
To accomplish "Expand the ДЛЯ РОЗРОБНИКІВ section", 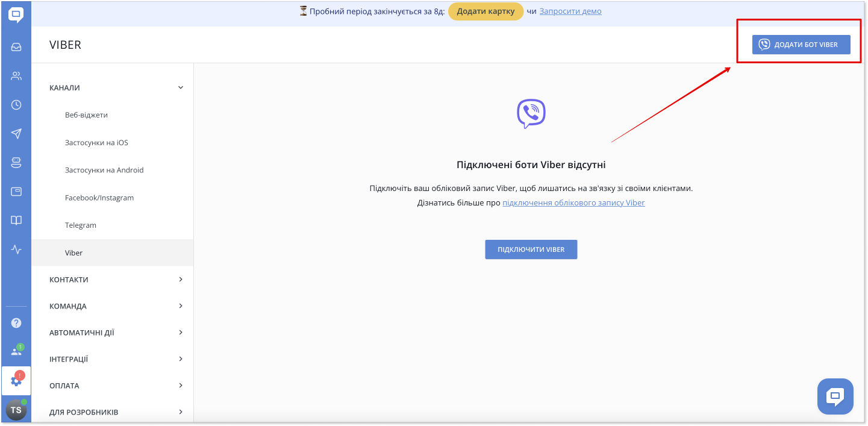I will click(x=116, y=412).
